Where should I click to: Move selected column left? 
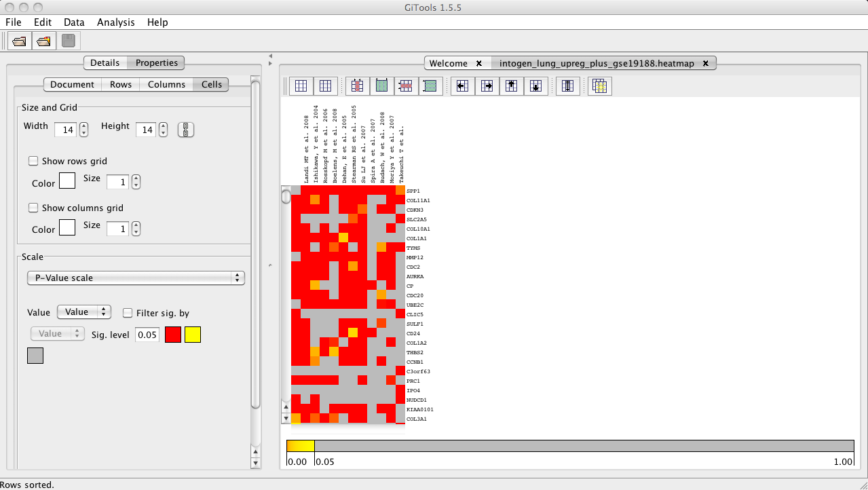point(463,86)
